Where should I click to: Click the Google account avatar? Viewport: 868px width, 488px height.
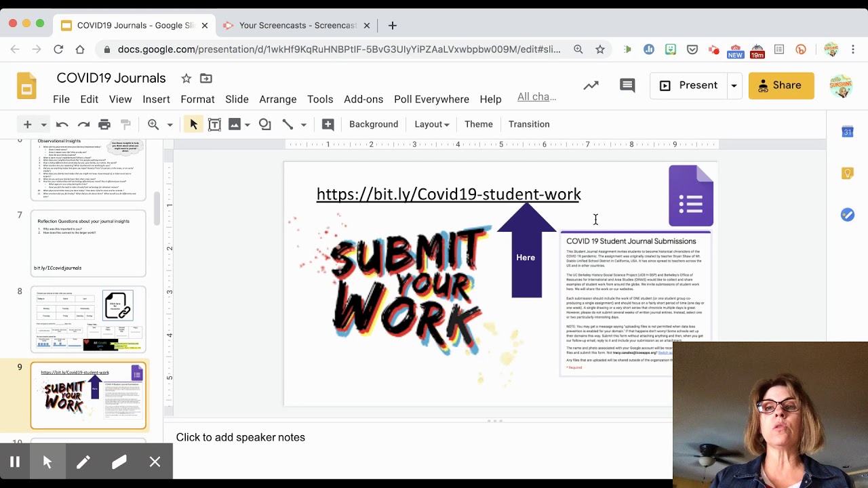click(x=841, y=86)
